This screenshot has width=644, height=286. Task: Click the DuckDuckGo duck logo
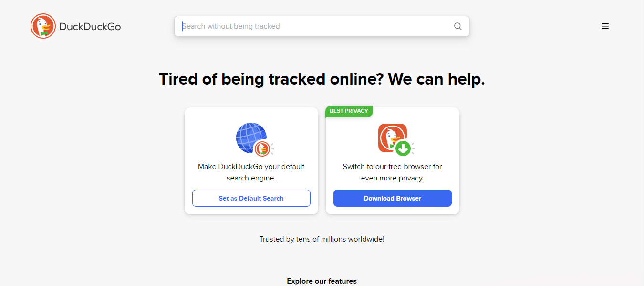(x=43, y=26)
